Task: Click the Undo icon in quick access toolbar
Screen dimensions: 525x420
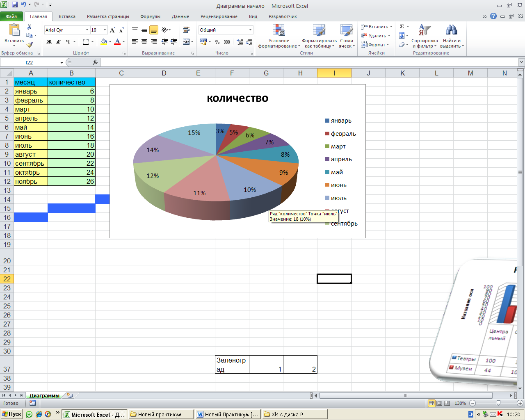Action: [x=24, y=5]
